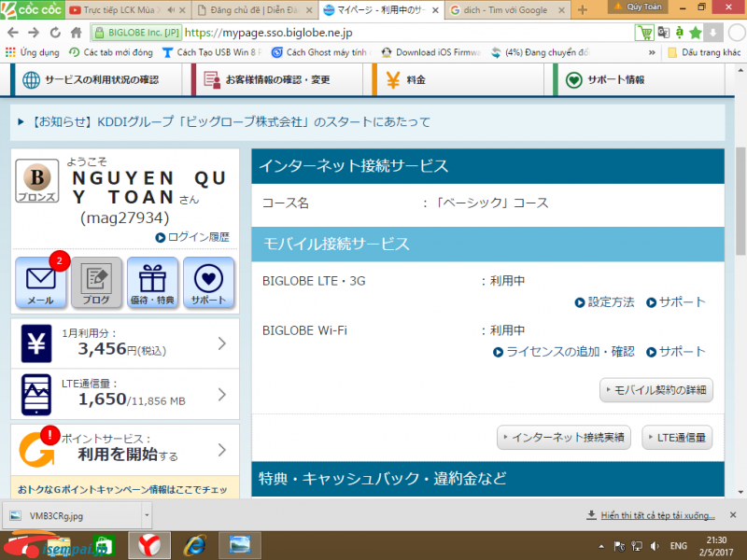
Task: Click the モバイル契約の詳細 button
Action: tap(656, 390)
